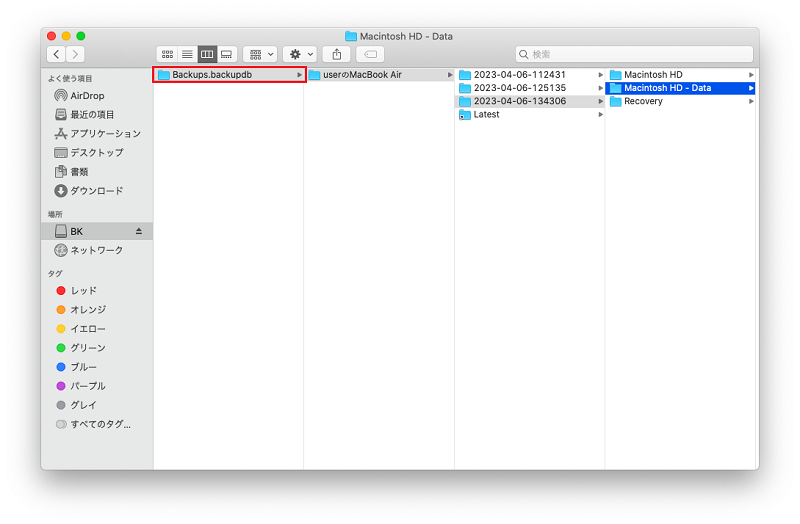800x524 pixels.
Task: Expand arrow of 2023-04-06-112431
Action: [x=601, y=75]
